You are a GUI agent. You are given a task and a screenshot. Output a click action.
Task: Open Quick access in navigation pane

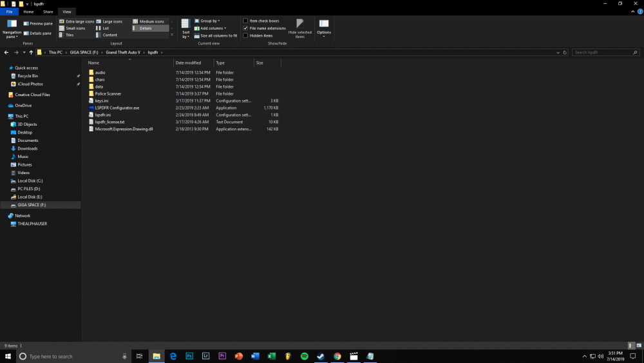point(26,68)
